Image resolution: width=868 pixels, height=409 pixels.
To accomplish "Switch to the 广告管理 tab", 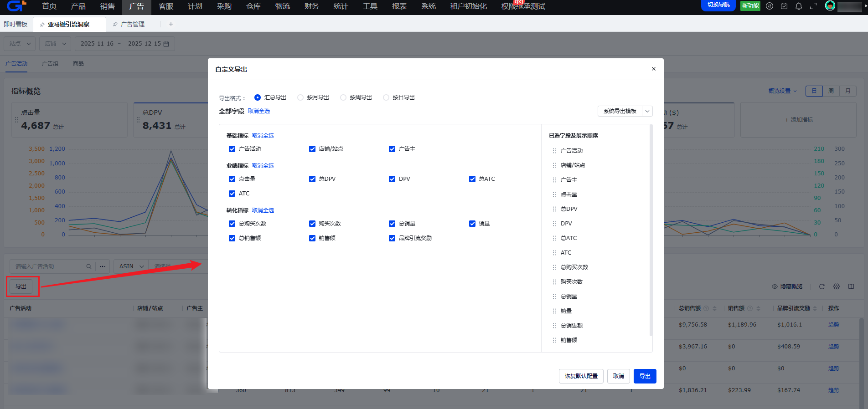I will [x=132, y=24].
